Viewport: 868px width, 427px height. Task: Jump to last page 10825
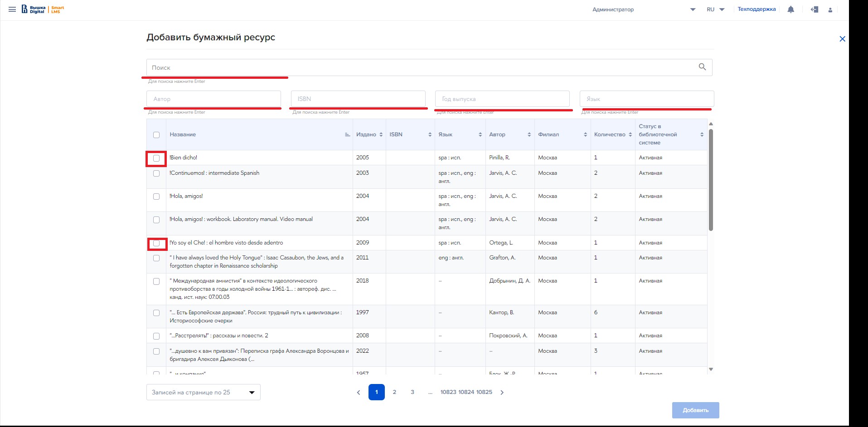[x=484, y=392]
